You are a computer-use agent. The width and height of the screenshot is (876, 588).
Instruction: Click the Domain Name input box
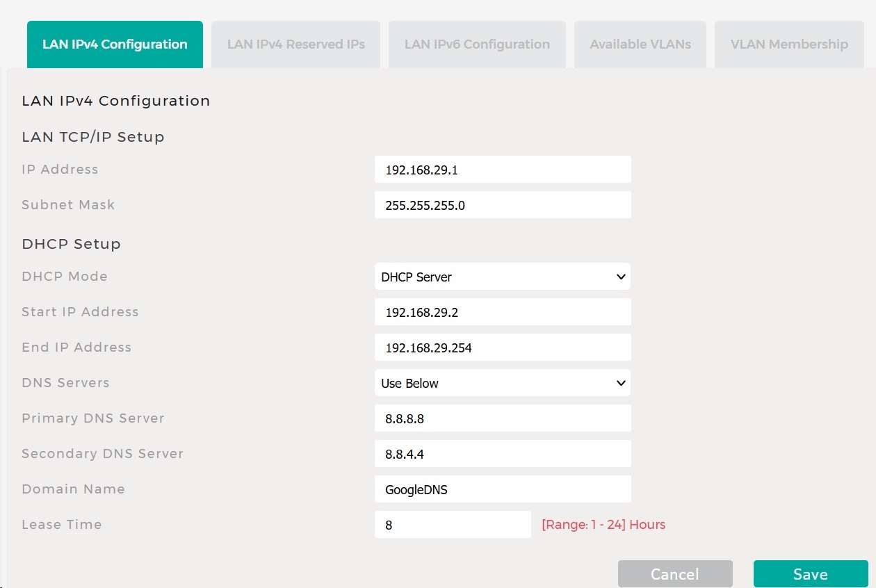(502, 489)
